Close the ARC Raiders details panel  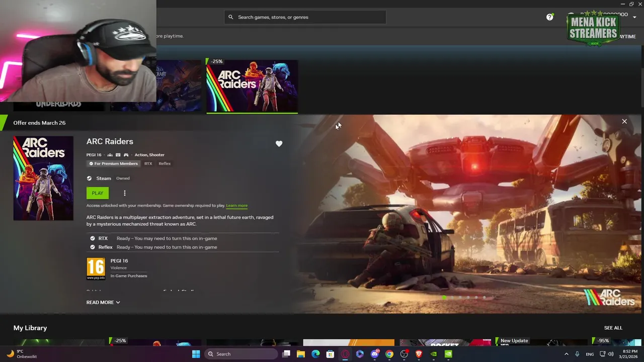point(624,121)
